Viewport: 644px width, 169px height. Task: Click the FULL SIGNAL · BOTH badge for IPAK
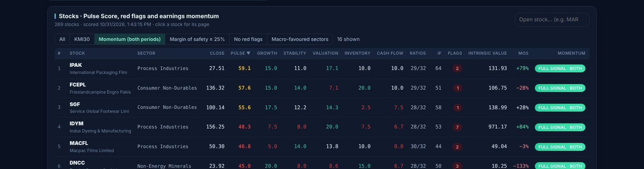(560, 68)
